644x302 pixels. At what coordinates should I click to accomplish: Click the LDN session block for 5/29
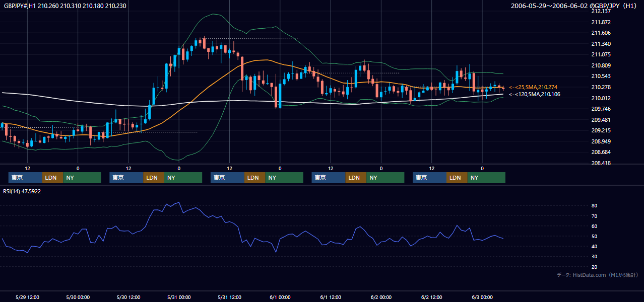(52, 178)
